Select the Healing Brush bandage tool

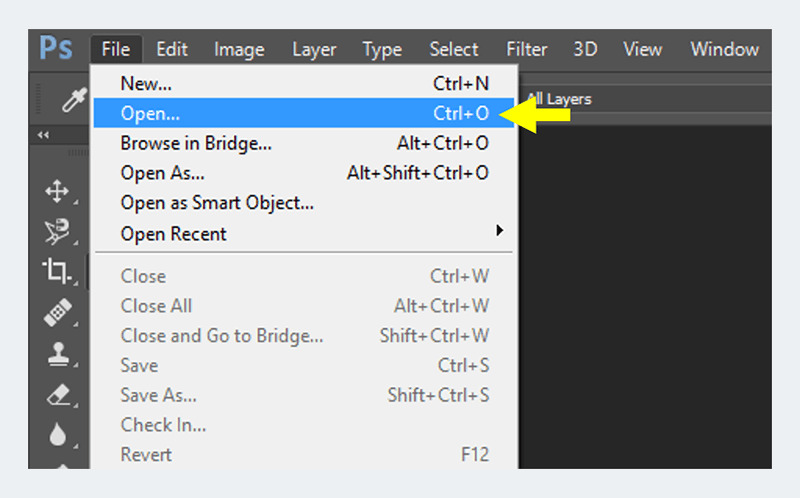pyautogui.click(x=57, y=312)
